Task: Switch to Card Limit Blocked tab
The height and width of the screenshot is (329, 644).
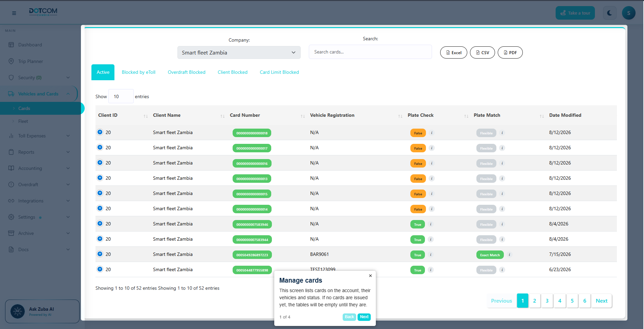Action: coord(279,72)
